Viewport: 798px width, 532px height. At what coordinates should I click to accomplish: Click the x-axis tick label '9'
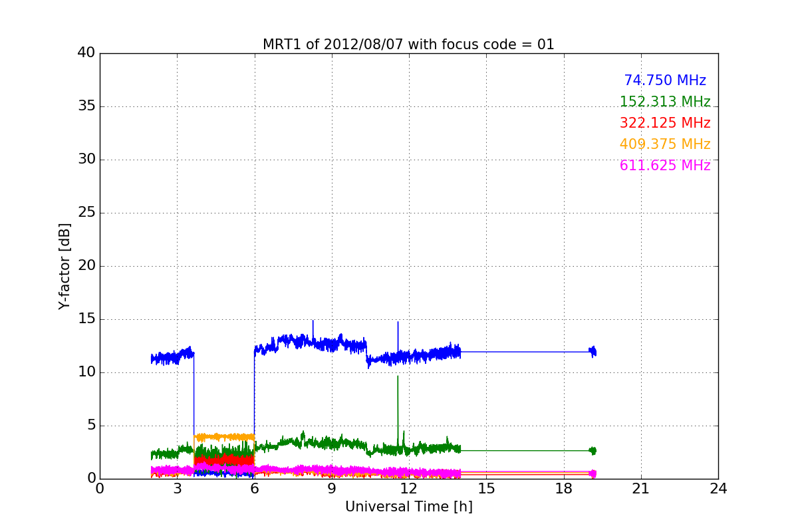[x=331, y=489]
